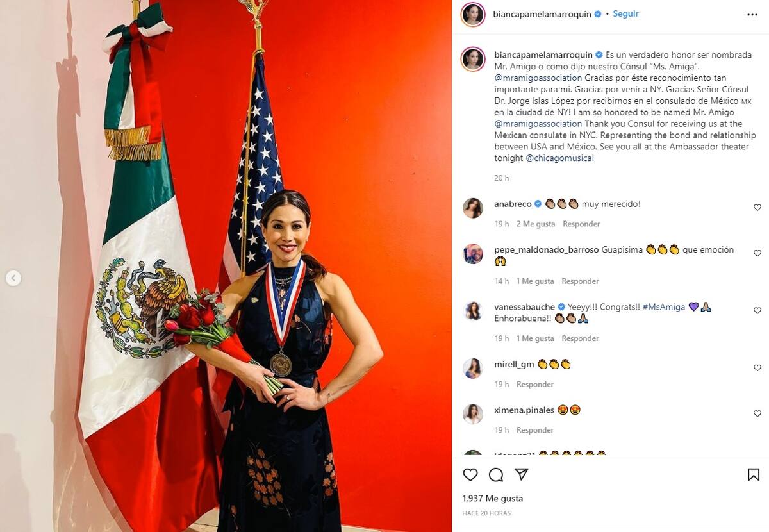View the 1,937 Me gusta likes list
769x532 pixels.
tap(493, 498)
